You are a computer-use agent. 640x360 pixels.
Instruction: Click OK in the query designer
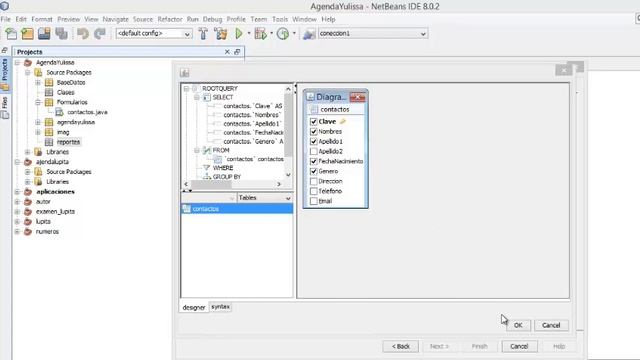click(518, 325)
